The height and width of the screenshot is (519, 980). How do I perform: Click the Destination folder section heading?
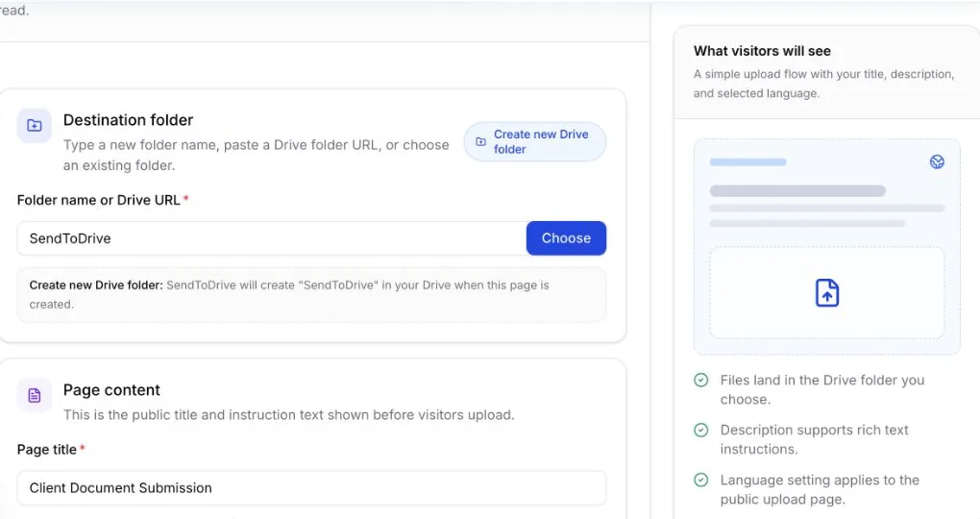128,120
